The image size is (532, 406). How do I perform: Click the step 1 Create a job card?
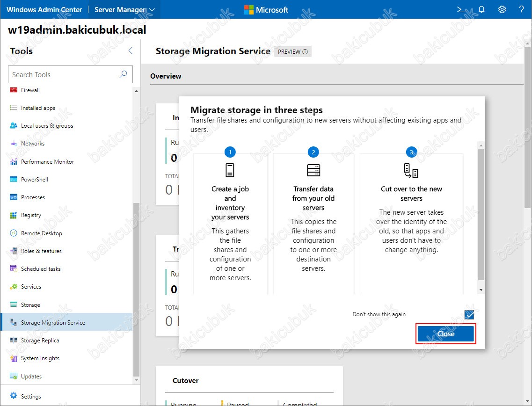230,224
